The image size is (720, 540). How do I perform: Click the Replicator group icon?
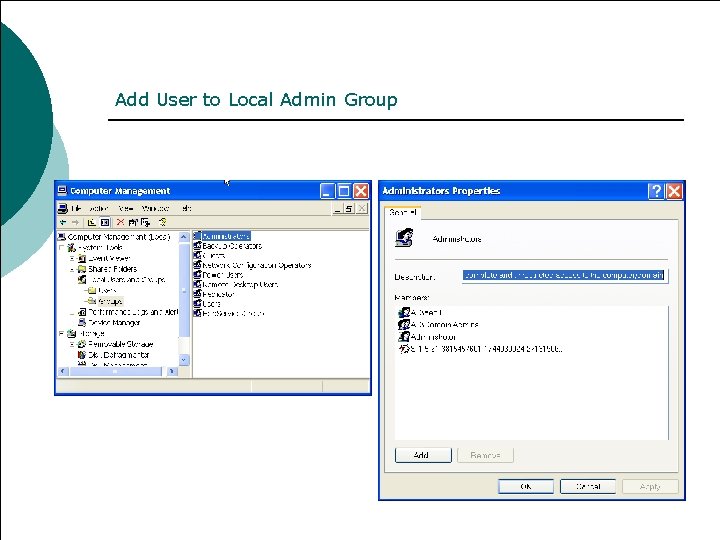click(x=197, y=294)
